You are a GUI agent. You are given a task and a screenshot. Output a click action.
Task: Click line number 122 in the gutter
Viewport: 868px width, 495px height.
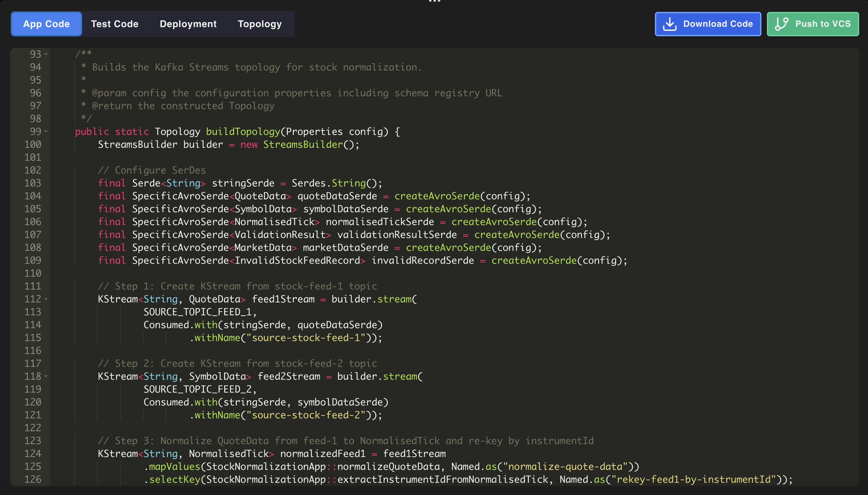point(33,428)
